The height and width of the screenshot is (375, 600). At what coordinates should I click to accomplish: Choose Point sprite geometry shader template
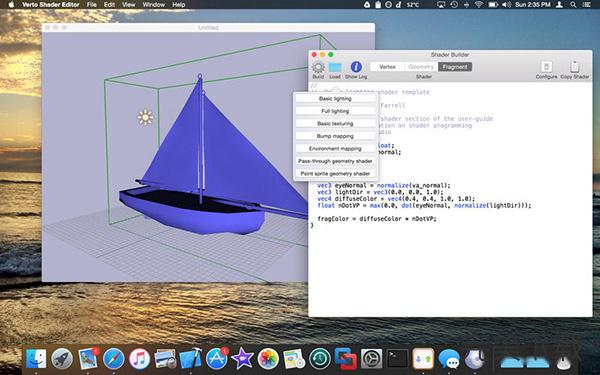click(x=335, y=174)
